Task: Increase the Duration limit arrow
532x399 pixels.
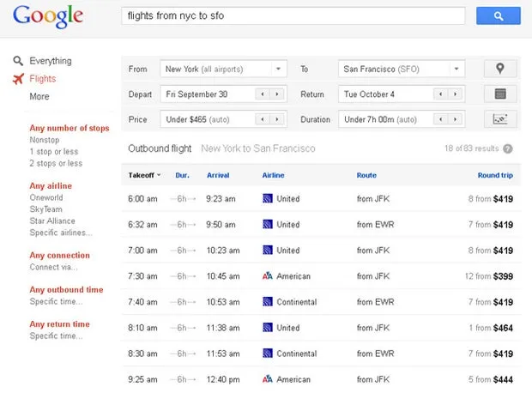Action: pyautogui.click(x=455, y=119)
